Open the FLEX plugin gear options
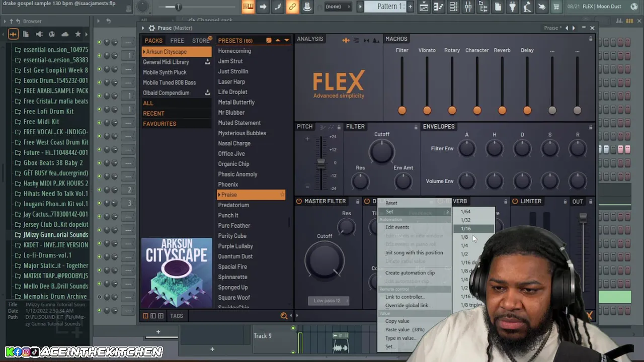644x362 pixels. [x=151, y=28]
